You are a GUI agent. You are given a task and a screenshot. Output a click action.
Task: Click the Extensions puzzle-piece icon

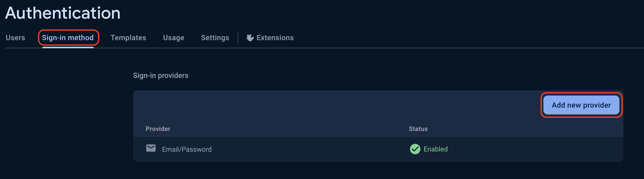click(250, 38)
